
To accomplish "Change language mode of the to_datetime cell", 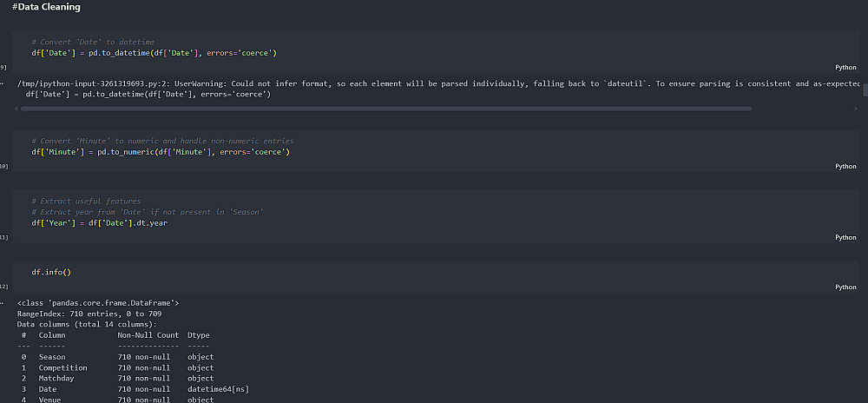I will point(845,68).
